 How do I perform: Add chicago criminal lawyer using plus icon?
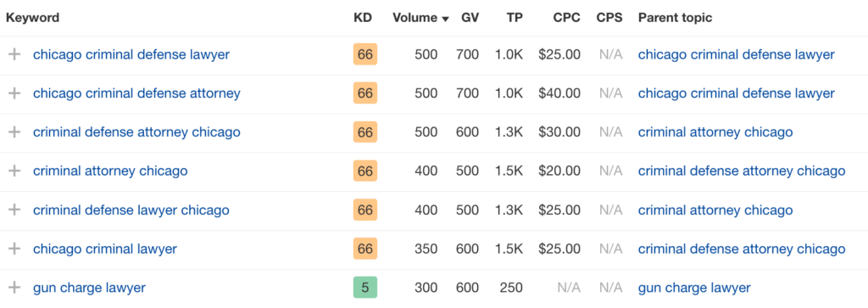click(14, 249)
